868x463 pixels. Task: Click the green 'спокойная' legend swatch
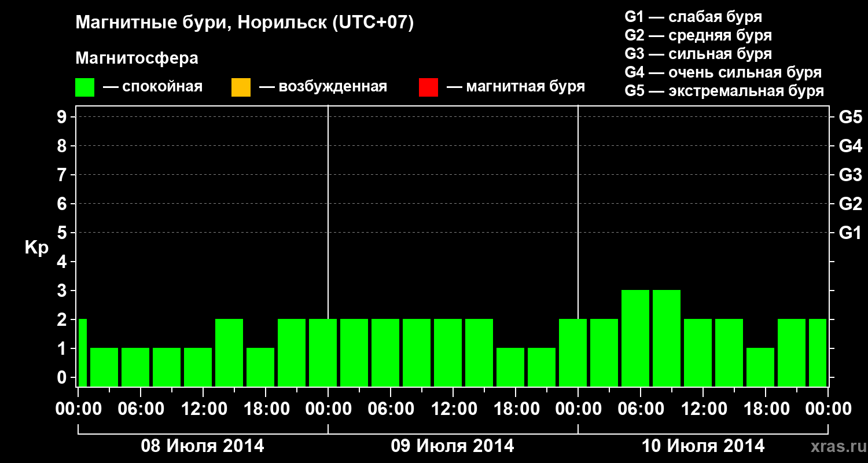85,87
